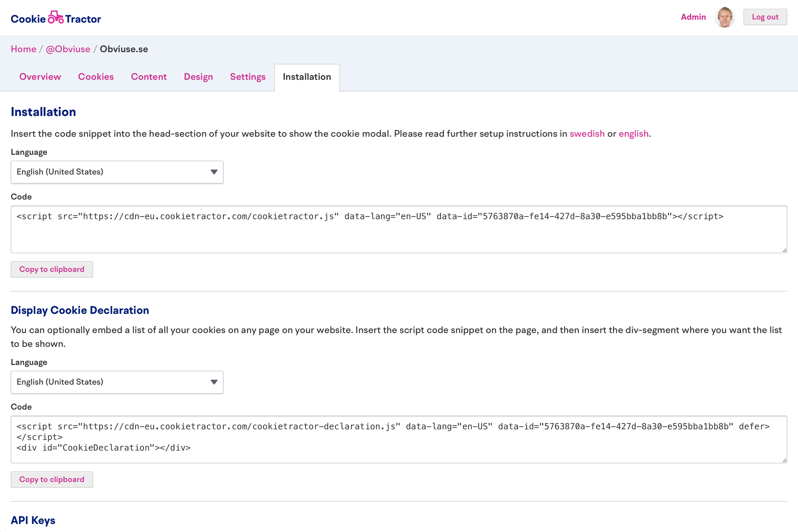Go to Home in the breadcrumb
This screenshot has width=798, height=532.
click(x=23, y=49)
